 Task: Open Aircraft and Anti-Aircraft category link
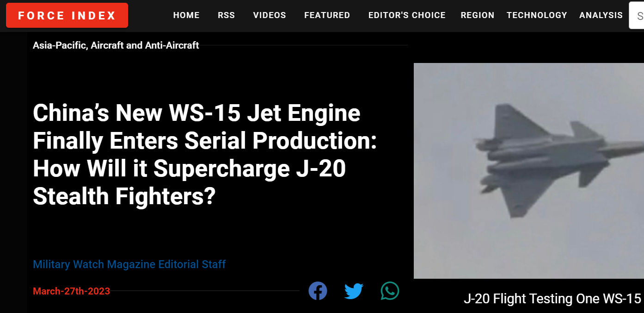pyautogui.click(x=145, y=45)
